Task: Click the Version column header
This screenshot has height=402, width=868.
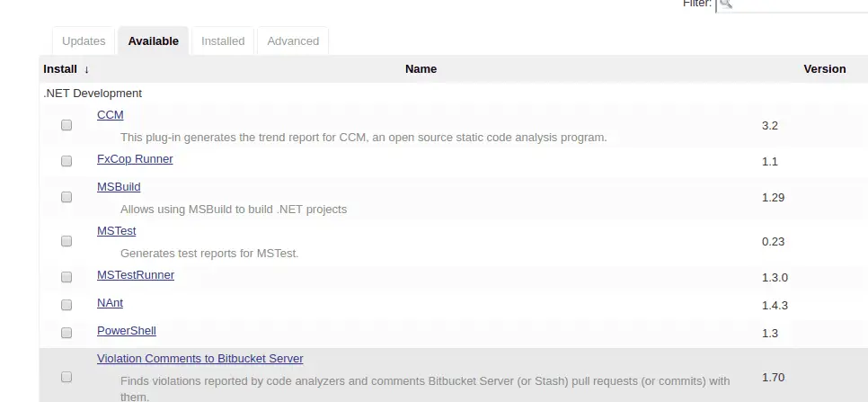Action: [824, 69]
